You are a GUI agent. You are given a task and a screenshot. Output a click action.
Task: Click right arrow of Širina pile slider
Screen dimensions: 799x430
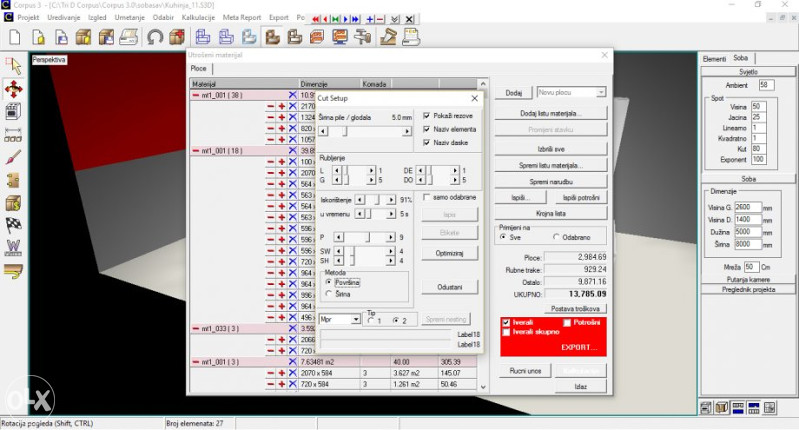(x=407, y=131)
